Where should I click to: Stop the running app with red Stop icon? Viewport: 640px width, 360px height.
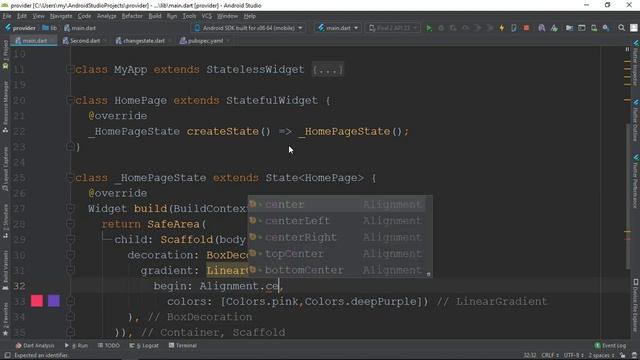coord(526,28)
